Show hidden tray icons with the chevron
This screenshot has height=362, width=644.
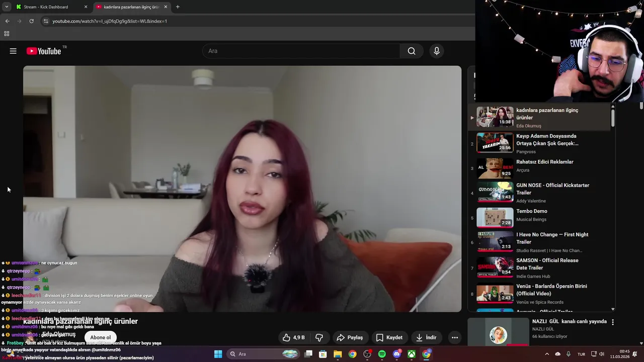547,354
